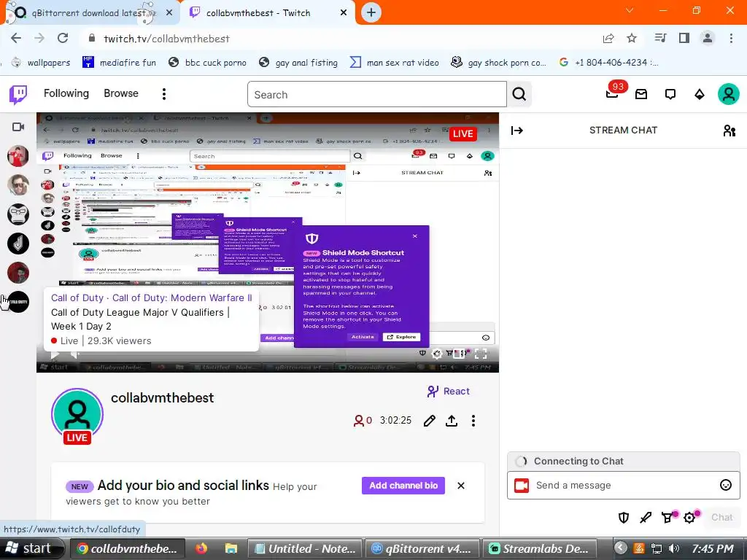Image resolution: width=747 pixels, height=560 pixels.
Task: Open the sword moderator tools icon below chat
Action: tap(646, 517)
